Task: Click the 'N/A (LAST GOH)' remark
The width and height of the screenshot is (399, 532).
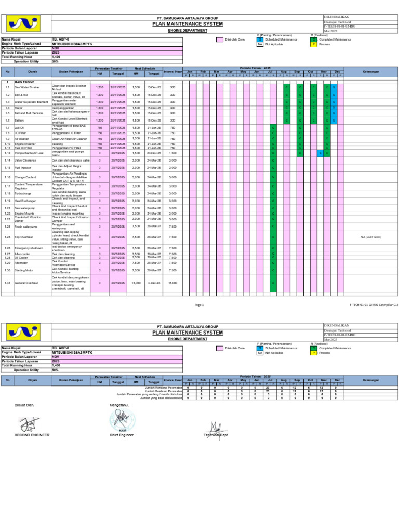Action: pos(370,237)
